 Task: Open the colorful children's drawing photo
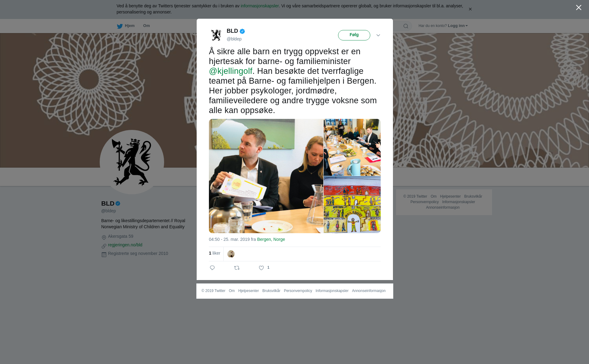(x=352, y=205)
